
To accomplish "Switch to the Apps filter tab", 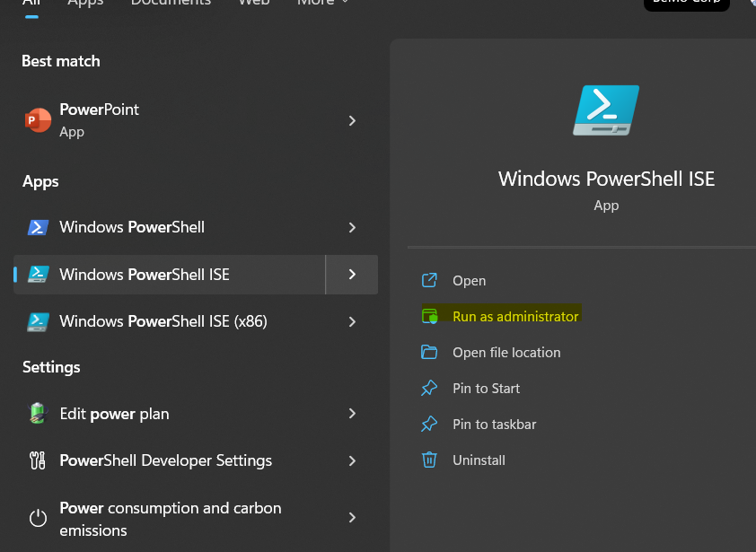I will (x=85, y=3).
